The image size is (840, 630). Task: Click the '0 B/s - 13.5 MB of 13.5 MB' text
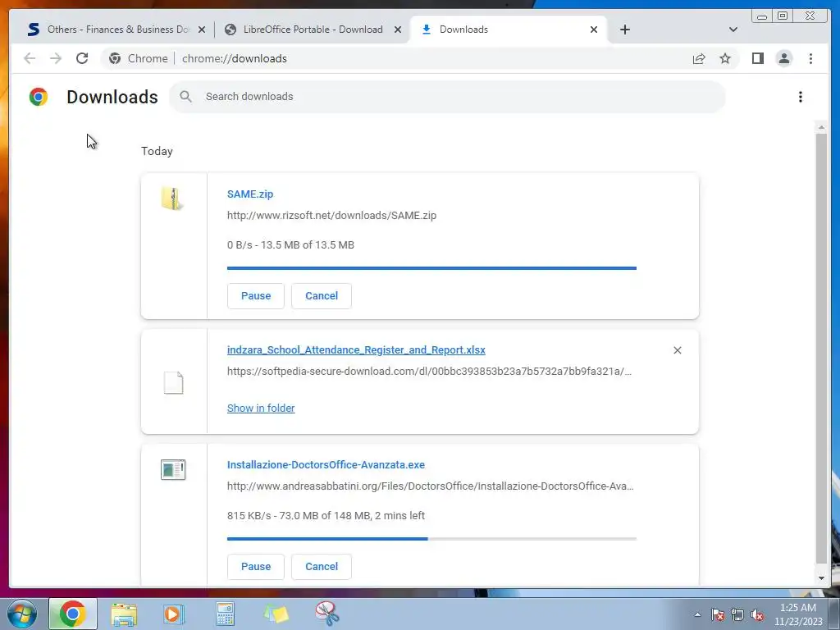click(290, 244)
